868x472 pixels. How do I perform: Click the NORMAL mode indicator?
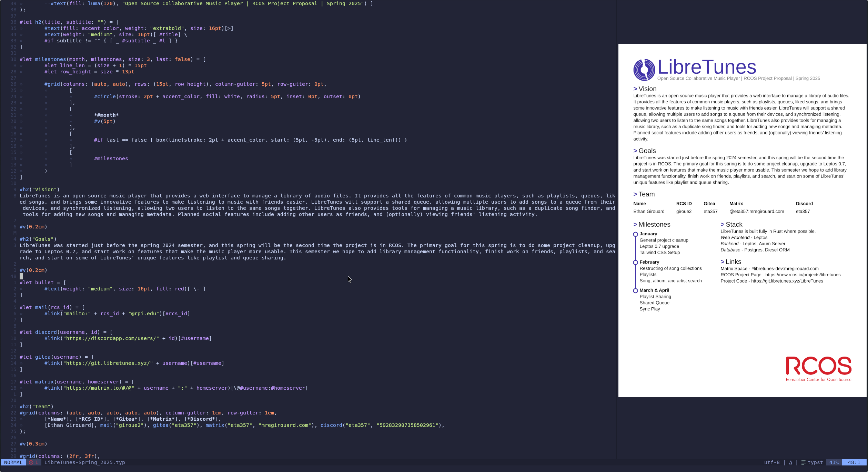[x=13, y=462]
